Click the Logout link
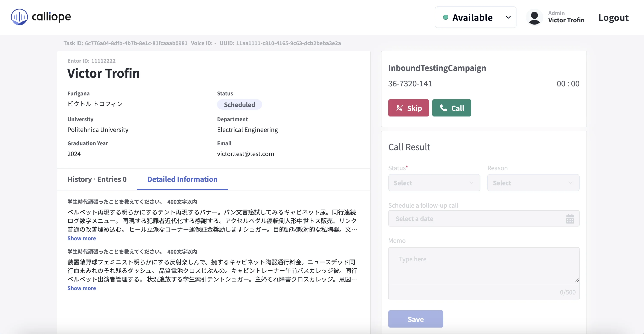 coord(613,18)
